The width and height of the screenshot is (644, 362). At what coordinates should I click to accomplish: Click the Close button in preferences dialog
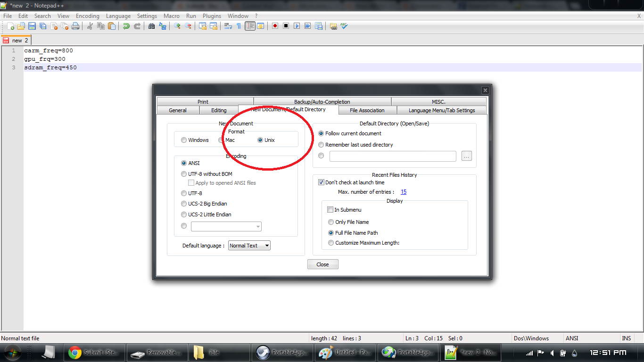coord(323,264)
